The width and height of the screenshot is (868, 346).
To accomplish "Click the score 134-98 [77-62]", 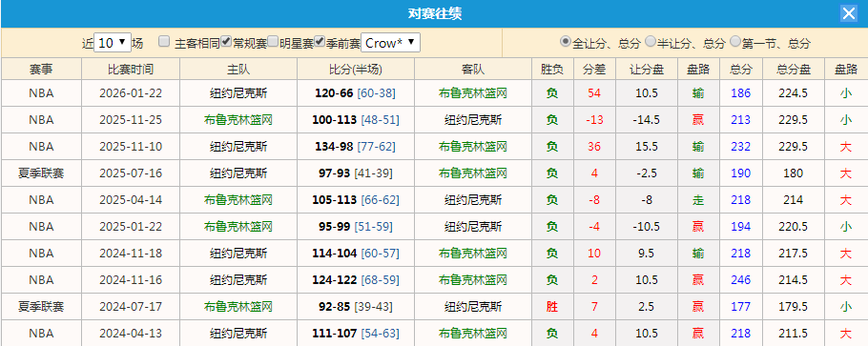I will pos(356,146).
